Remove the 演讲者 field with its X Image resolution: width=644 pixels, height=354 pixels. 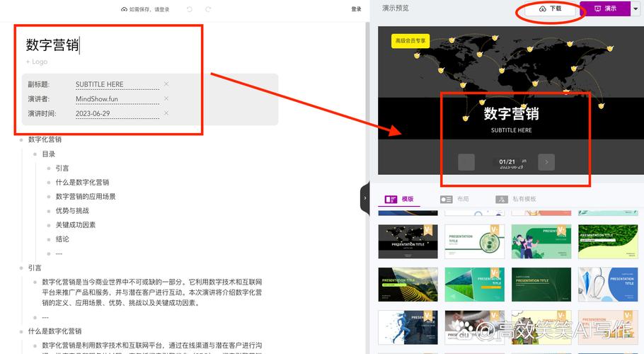(x=166, y=98)
